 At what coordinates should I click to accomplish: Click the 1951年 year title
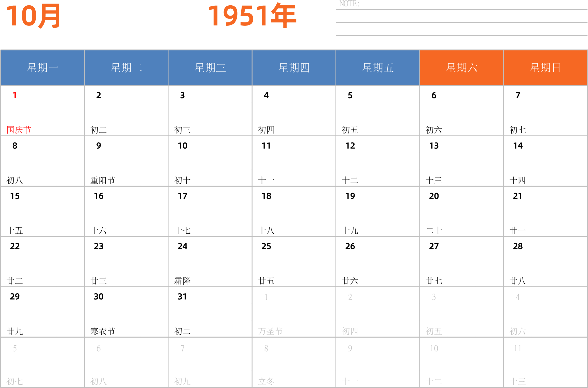tap(252, 16)
